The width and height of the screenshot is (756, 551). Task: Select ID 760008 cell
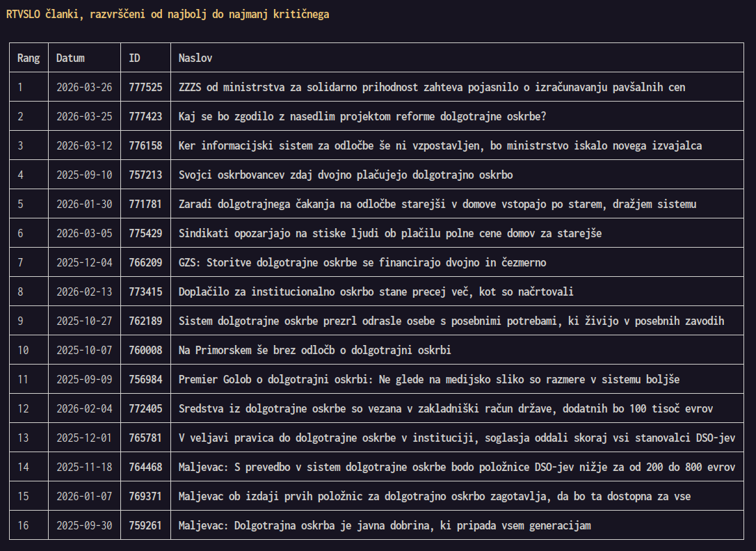tap(145, 350)
